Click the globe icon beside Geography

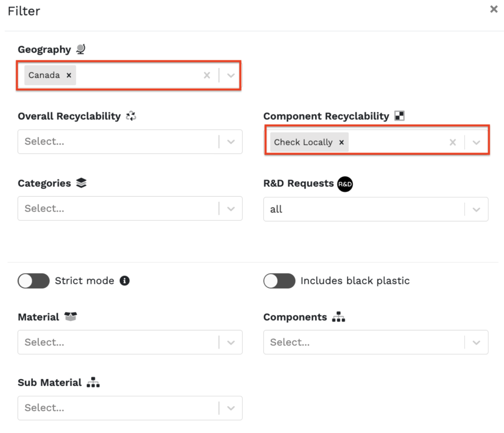click(80, 49)
